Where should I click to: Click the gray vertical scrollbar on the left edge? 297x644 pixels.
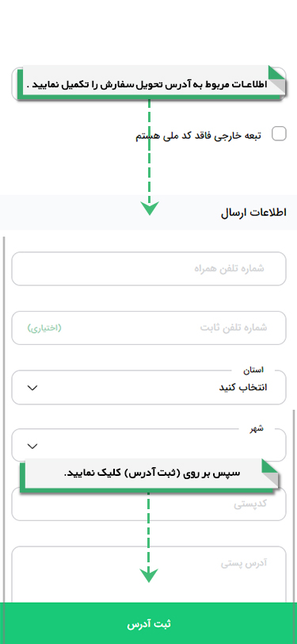(4, 419)
